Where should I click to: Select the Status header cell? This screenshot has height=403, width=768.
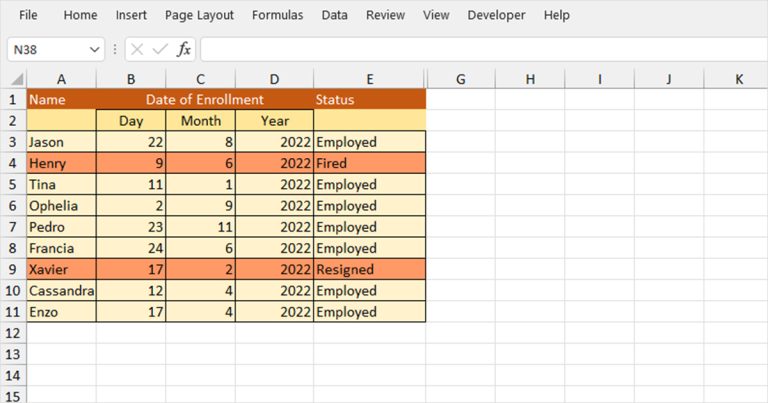[x=369, y=100]
